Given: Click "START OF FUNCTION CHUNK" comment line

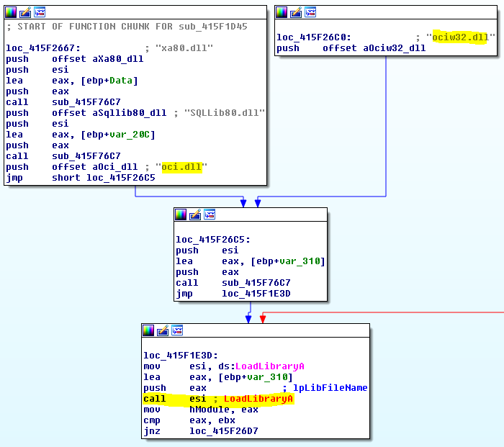Looking at the screenshot, I should [127, 27].
